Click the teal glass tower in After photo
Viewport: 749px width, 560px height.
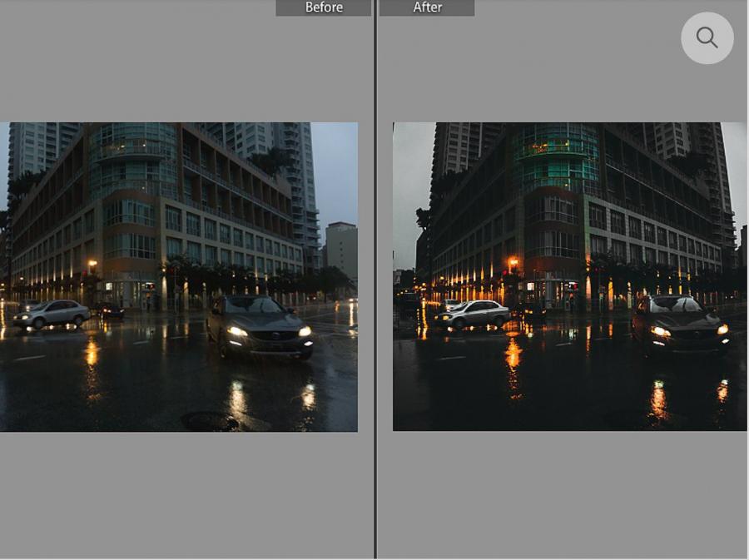click(x=555, y=158)
